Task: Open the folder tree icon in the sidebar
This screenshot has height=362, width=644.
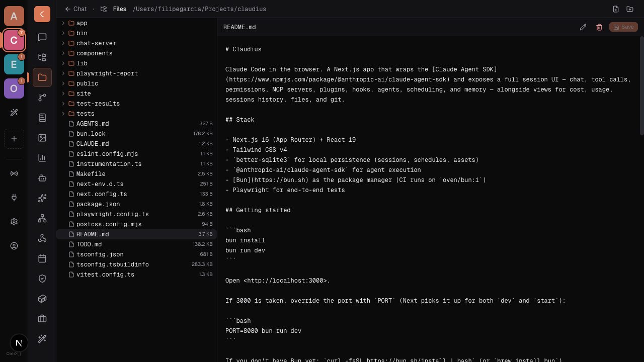Action: pos(42,57)
